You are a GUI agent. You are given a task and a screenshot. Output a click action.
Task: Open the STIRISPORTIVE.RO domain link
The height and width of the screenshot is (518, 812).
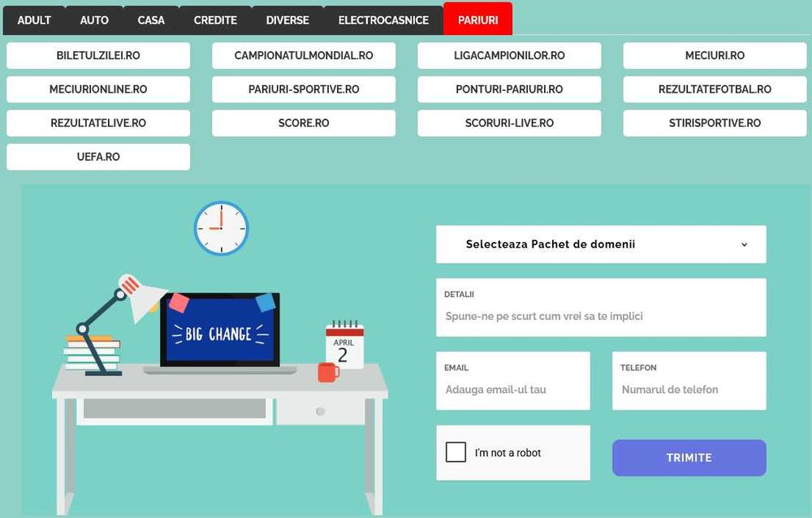point(715,123)
